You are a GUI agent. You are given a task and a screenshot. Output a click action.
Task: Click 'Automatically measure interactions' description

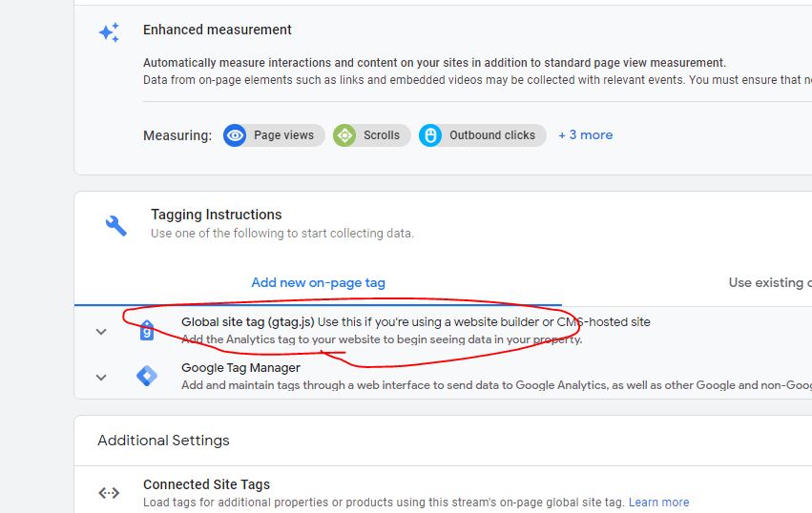[434, 63]
